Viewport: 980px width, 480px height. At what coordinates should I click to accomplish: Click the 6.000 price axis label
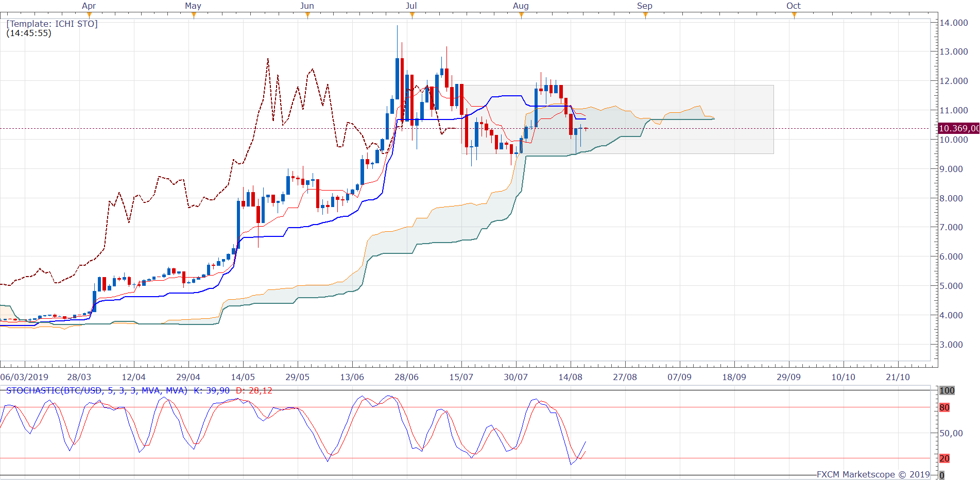(x=951, y=256)
